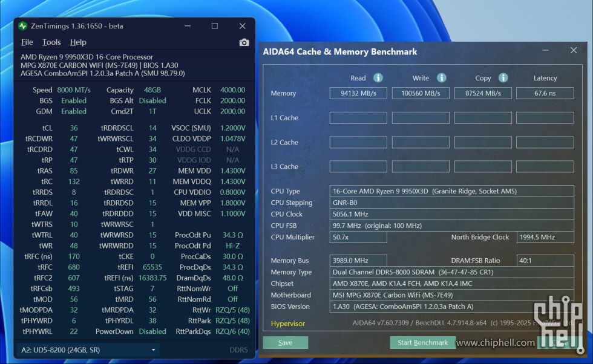Select the Memory Read result 94132 MB/s
The image size is (593, 364).
click(x=358, y=93)
